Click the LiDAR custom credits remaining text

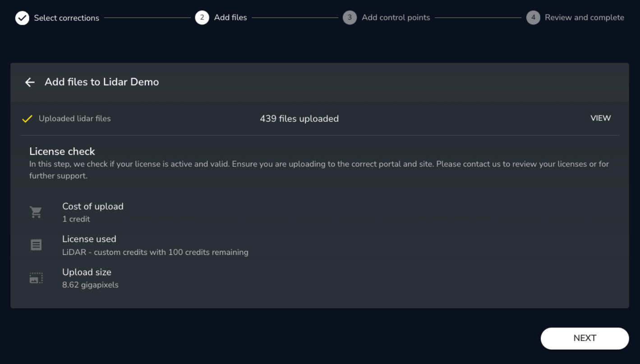click(x=156, y=252)
